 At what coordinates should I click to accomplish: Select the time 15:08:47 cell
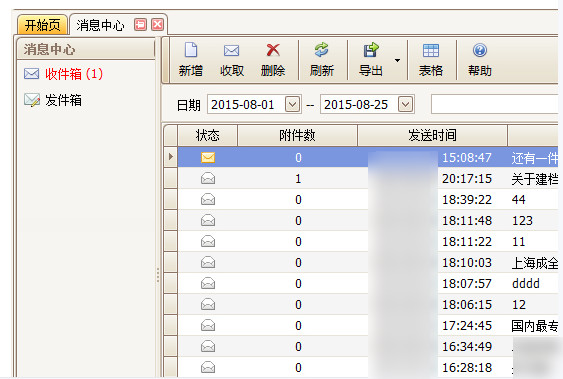[x=467, y=158]
